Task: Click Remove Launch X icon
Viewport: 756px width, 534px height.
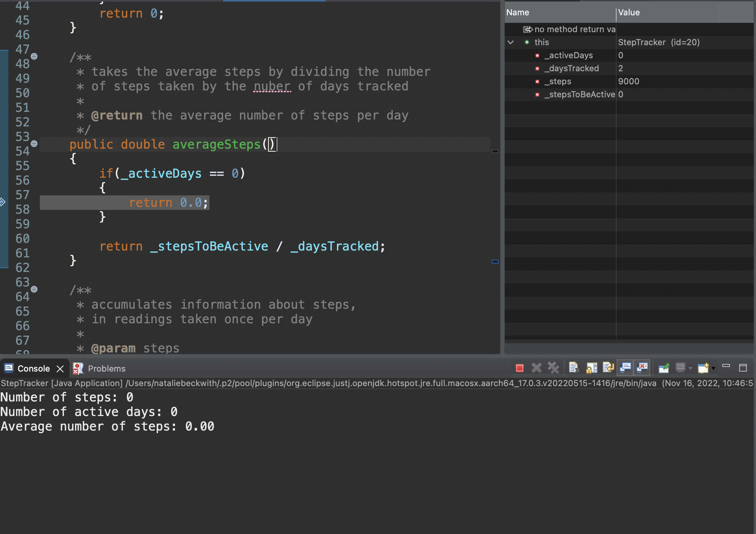Action: [537, 368]
